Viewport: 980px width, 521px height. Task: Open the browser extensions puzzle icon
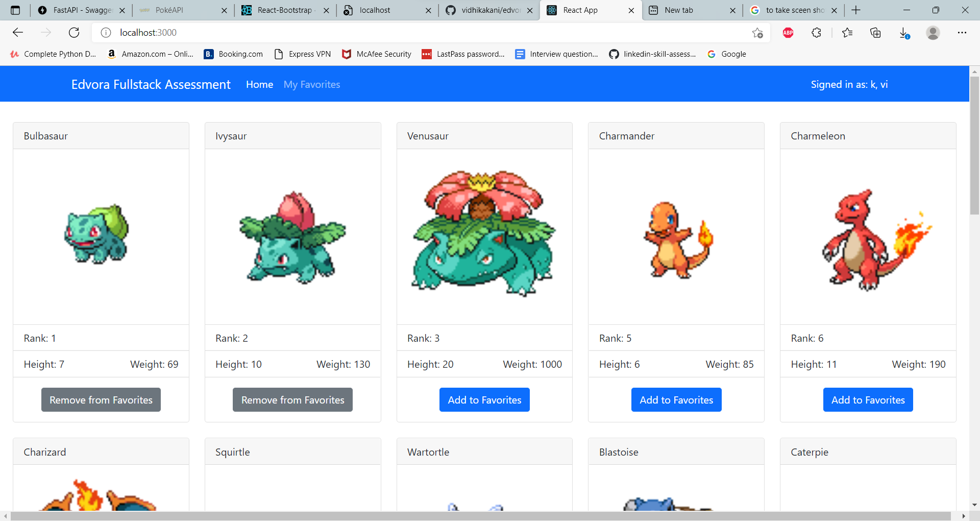pos(816,32)
